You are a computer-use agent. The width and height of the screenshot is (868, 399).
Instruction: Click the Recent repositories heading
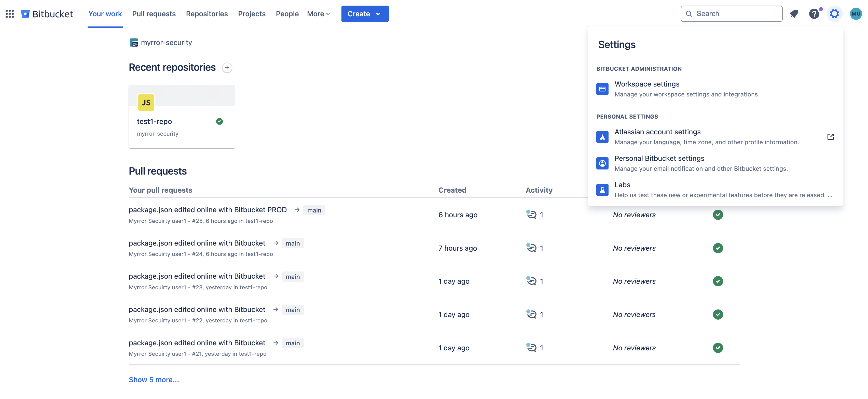pyautogui.click(x=172, y=67)
